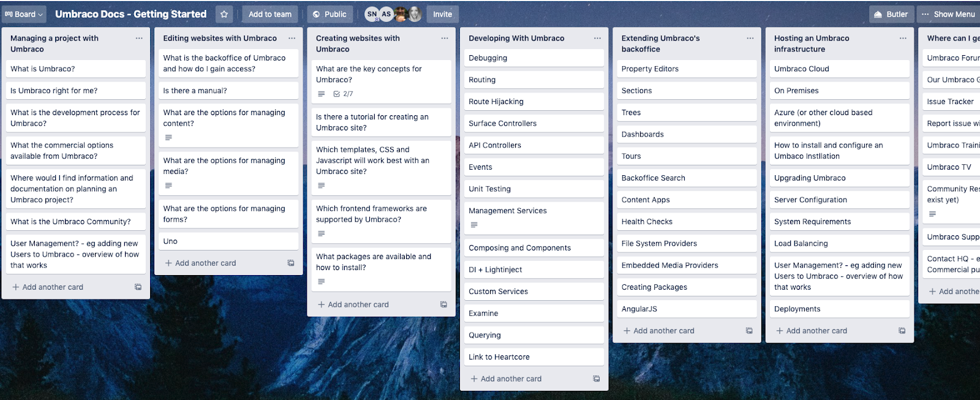Open the 'Umbraco TV' card
This screenshot has width=980, height=400.
952,167
